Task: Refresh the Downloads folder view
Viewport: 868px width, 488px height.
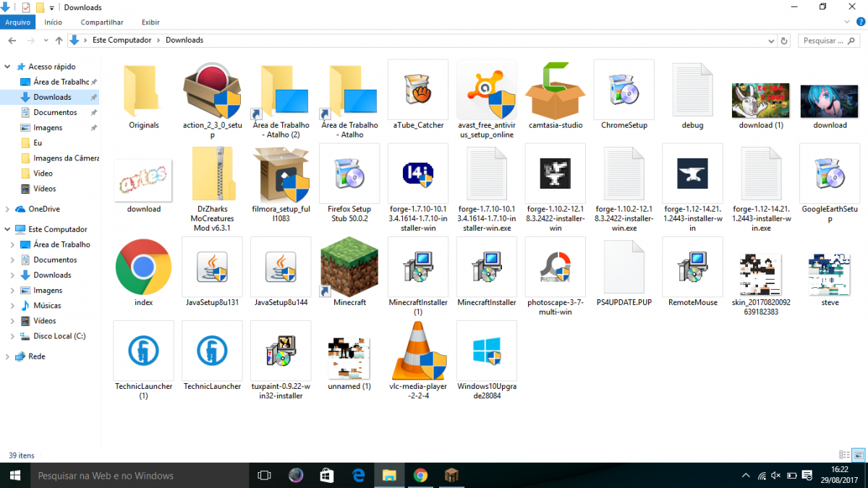Action: click(x=784, y=40)
